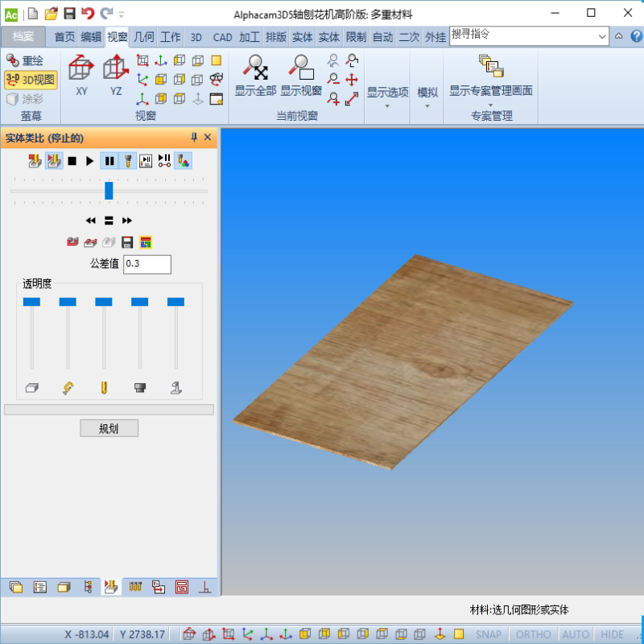The image size is (644, 644).
Task: Click the speed up fast-forward button
Action: (127, 221)
